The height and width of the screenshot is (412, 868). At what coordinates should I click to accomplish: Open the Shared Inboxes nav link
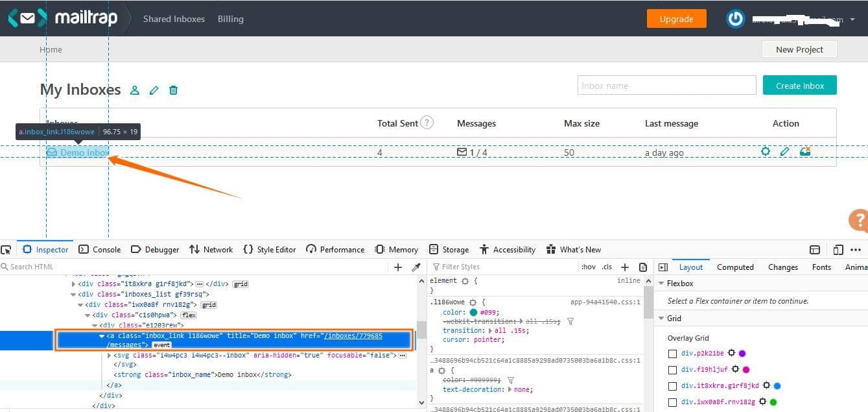click(174, 19)
